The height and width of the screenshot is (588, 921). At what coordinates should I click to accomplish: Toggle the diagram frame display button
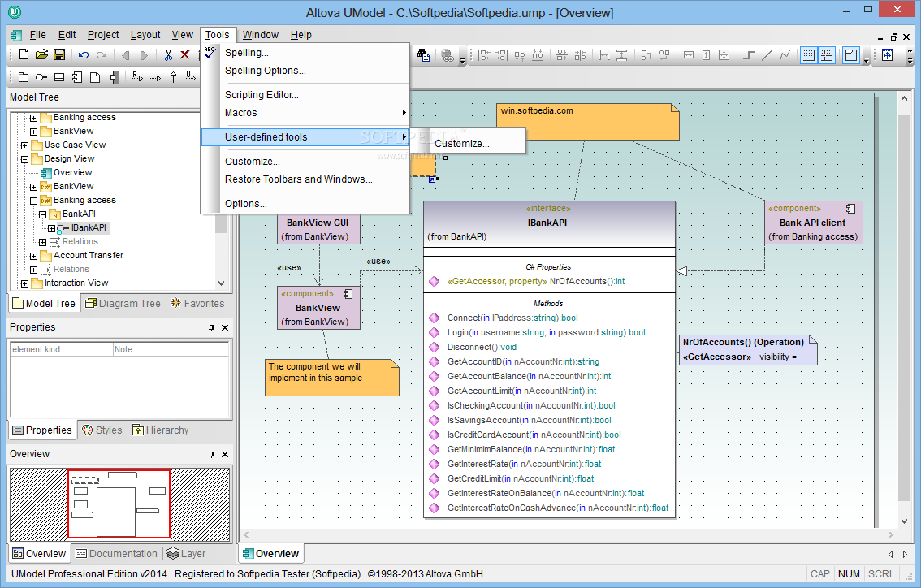point(850,55)
